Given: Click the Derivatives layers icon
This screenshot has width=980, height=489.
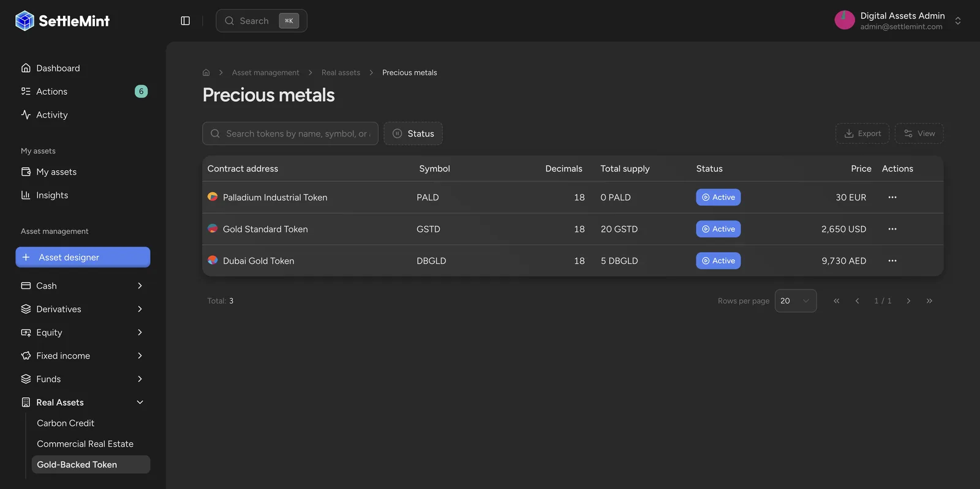Looking at the screenshot, I should point(26,309).
